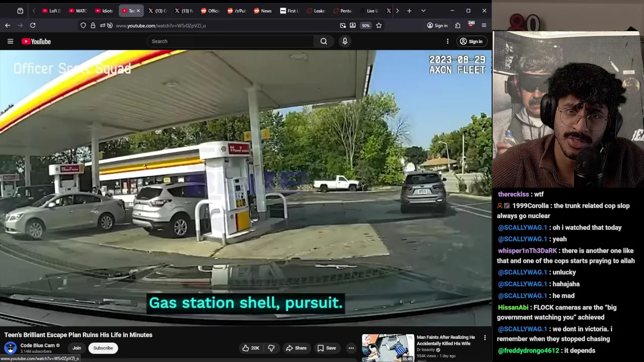Open Firefox tracking protection shield

(x=83, y=25)
